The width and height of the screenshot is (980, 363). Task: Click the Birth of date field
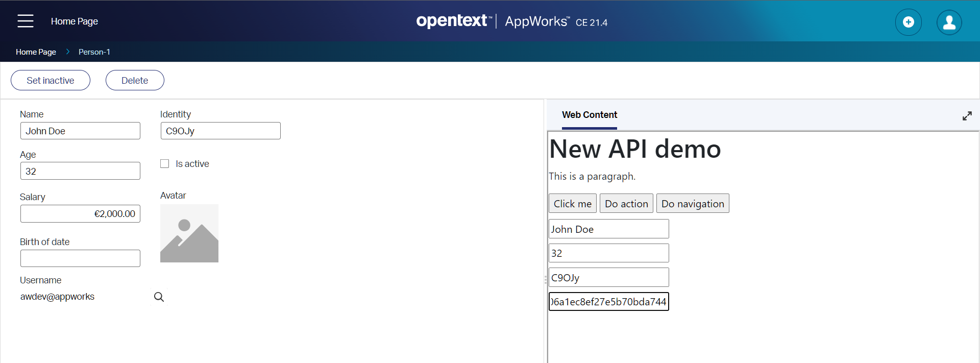pyautogui.click(x=80, y=258)
